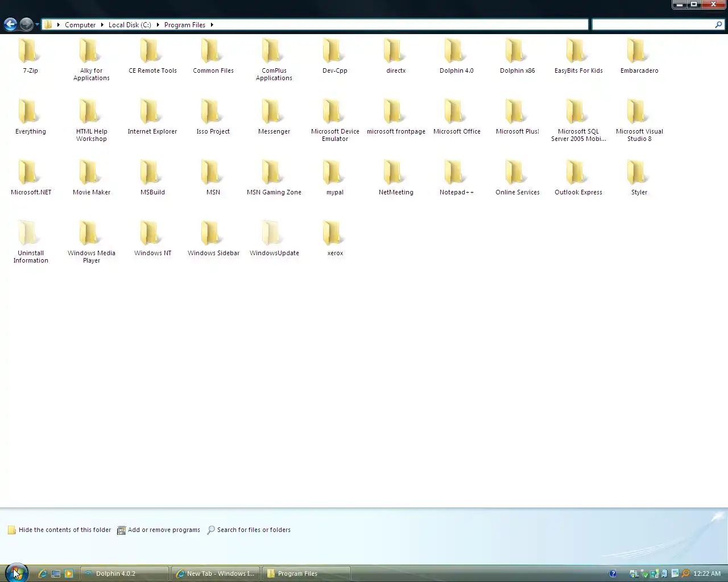Select the HTML Help Workshop folder

[91, 120]
